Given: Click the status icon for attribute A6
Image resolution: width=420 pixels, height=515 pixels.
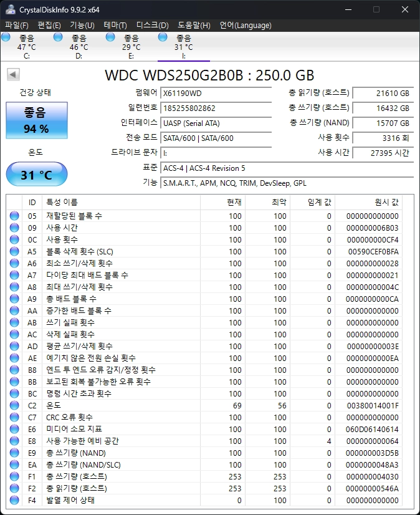Looking at the screenshot, I should tap(14, 263).
